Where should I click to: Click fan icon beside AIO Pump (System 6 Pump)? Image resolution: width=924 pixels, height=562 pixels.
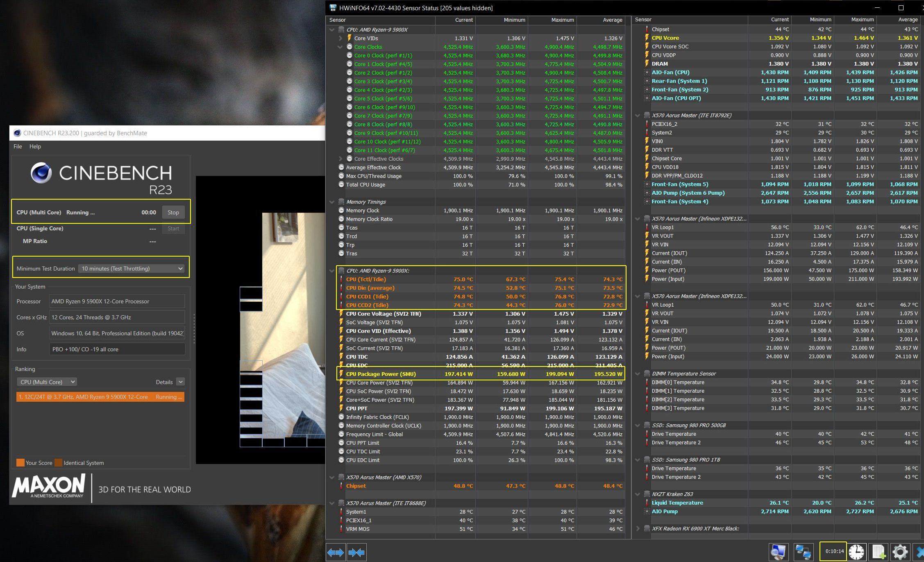click(x=647, y=193)
